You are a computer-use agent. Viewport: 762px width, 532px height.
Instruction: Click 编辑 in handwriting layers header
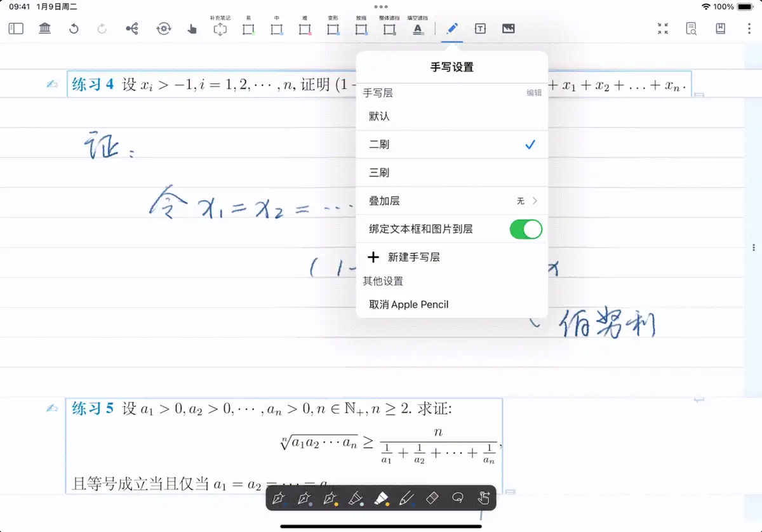point(534,93)
